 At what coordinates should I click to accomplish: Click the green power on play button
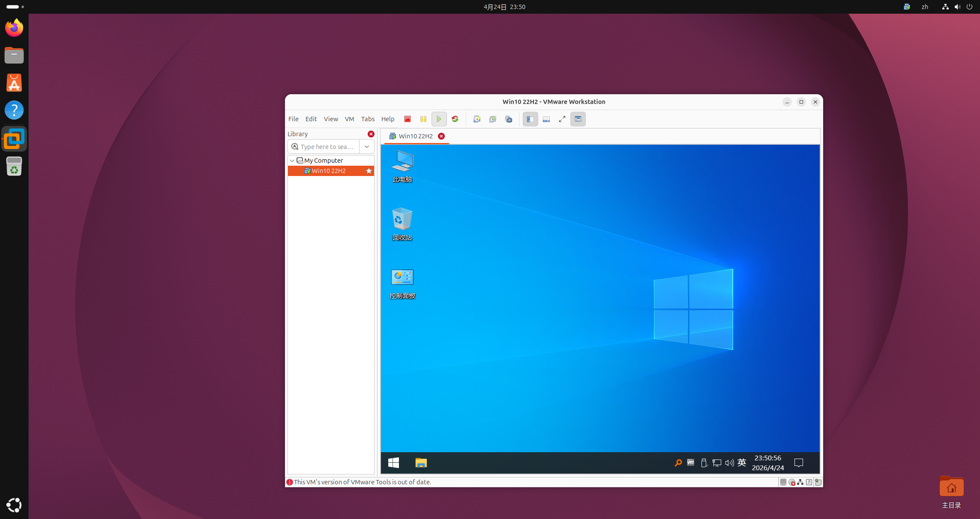pos(439,119)
